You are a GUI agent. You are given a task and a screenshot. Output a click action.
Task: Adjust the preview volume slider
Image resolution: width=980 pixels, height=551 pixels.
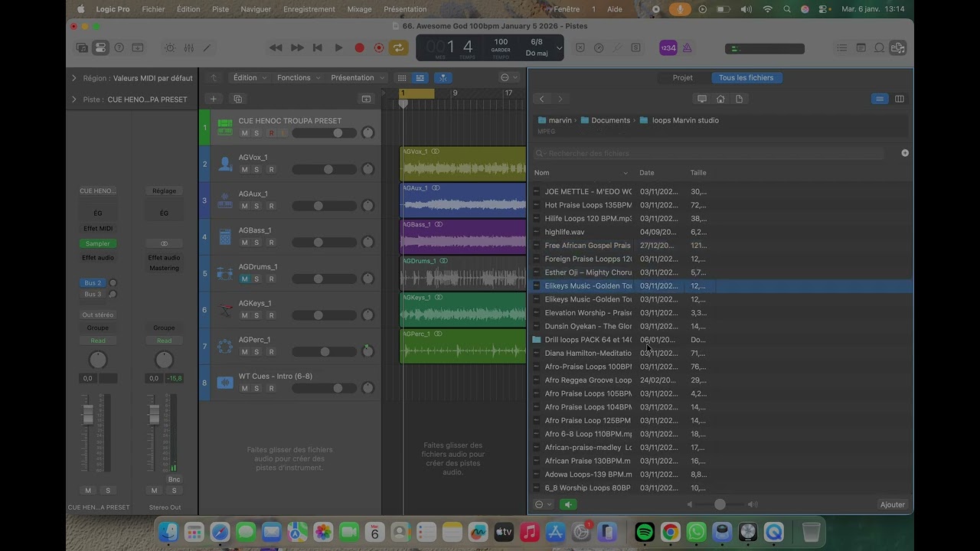(720, 504)
